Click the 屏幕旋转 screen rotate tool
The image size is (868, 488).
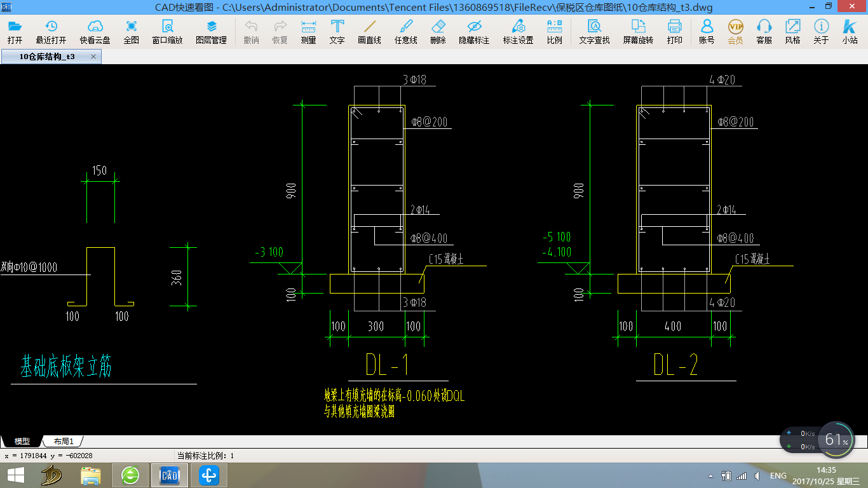click(638, 32)
